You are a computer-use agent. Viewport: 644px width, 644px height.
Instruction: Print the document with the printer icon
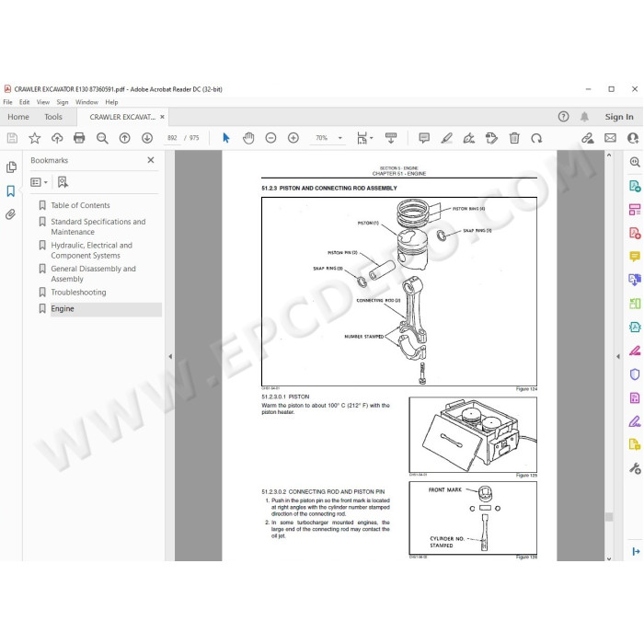point(79,138)
